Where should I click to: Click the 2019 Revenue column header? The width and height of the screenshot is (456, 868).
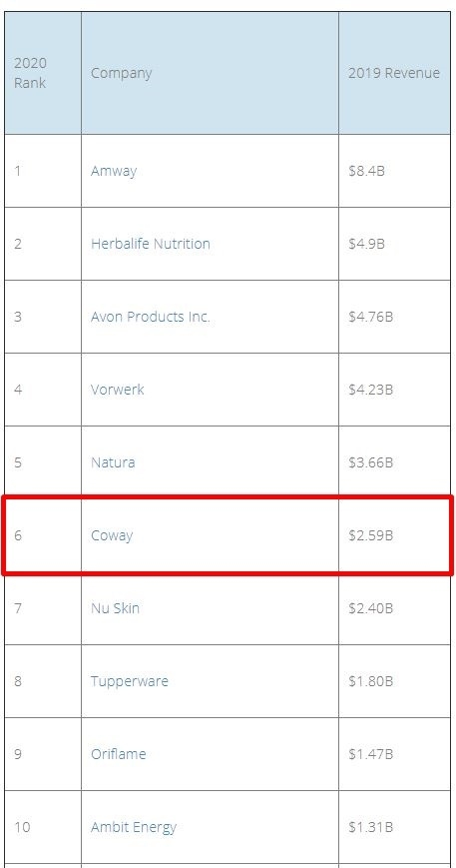394,73
